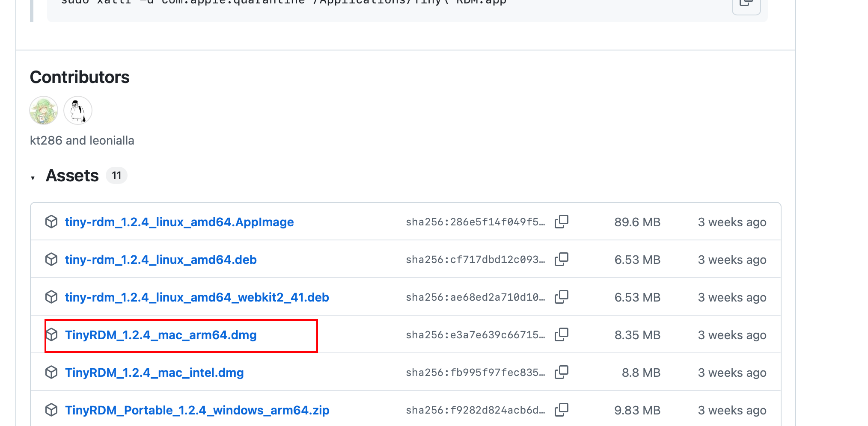Screen dimensions: 868x426
Task: Click package icon for webkit2_41.deb
Action: 51,297
